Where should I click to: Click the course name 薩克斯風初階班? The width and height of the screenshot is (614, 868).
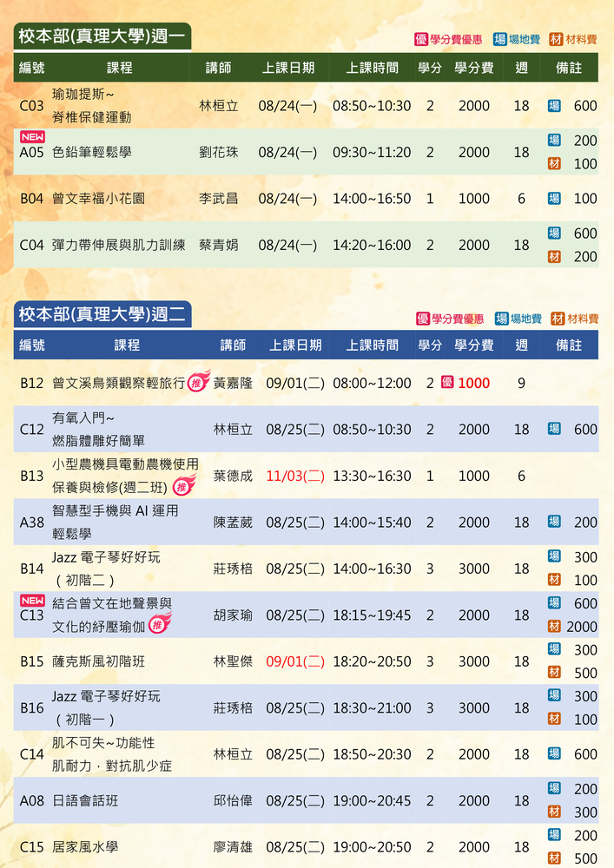coord(98,661)
